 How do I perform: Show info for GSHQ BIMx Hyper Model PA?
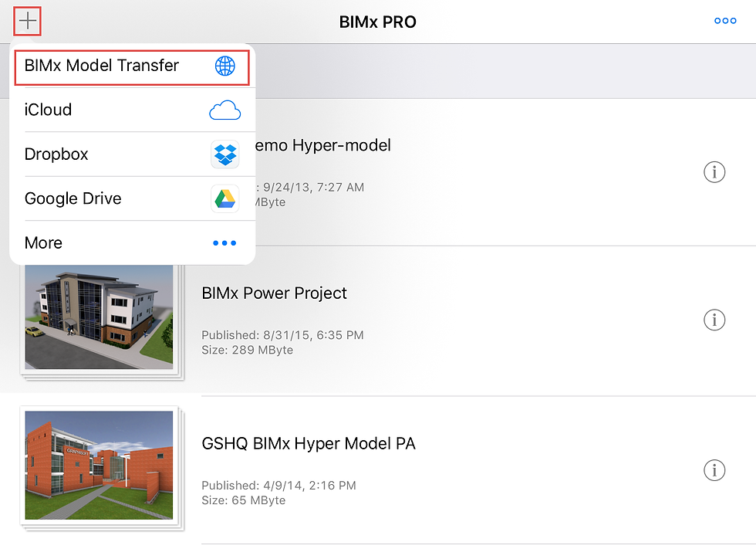pos(714,470)
